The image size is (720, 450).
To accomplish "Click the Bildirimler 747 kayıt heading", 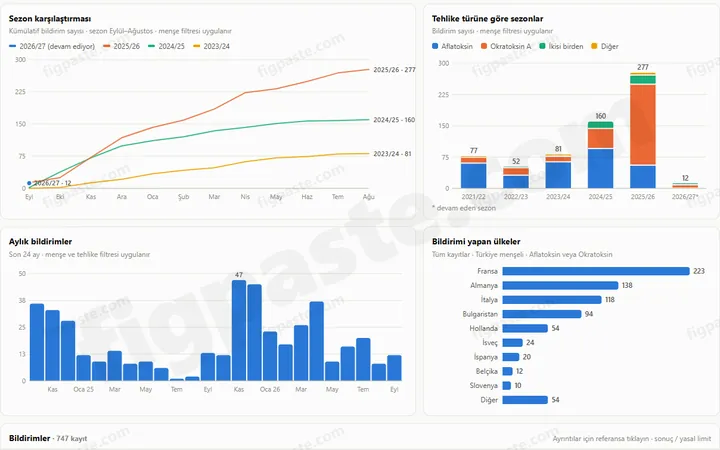I will point(48,439).
